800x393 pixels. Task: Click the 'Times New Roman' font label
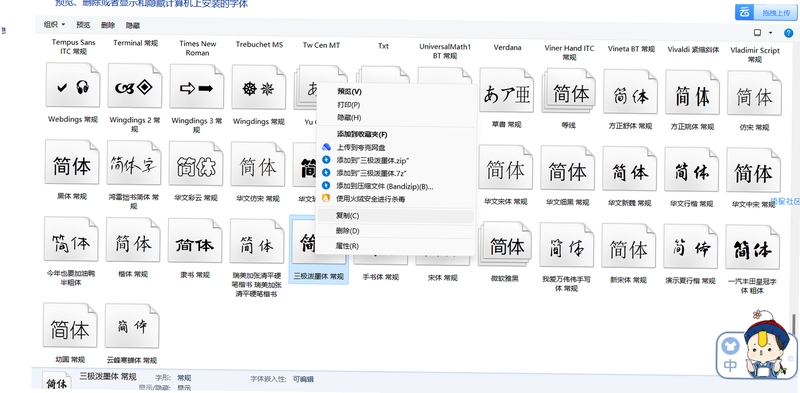197,48
